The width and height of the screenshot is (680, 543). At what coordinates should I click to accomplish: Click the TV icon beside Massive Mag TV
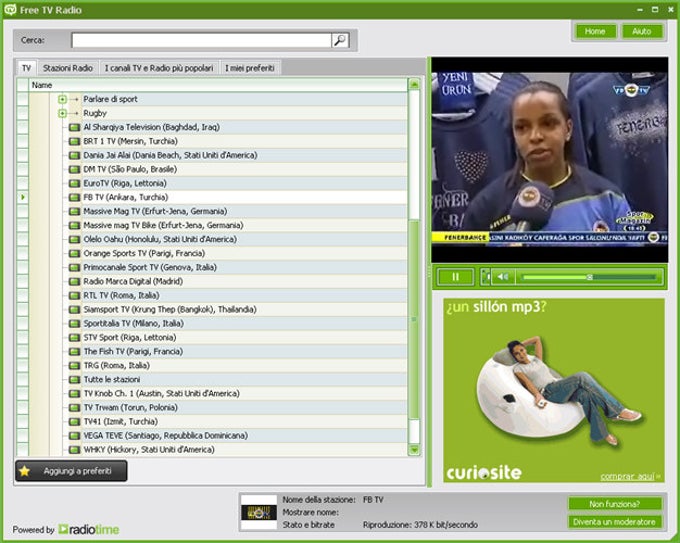(75, 211)
